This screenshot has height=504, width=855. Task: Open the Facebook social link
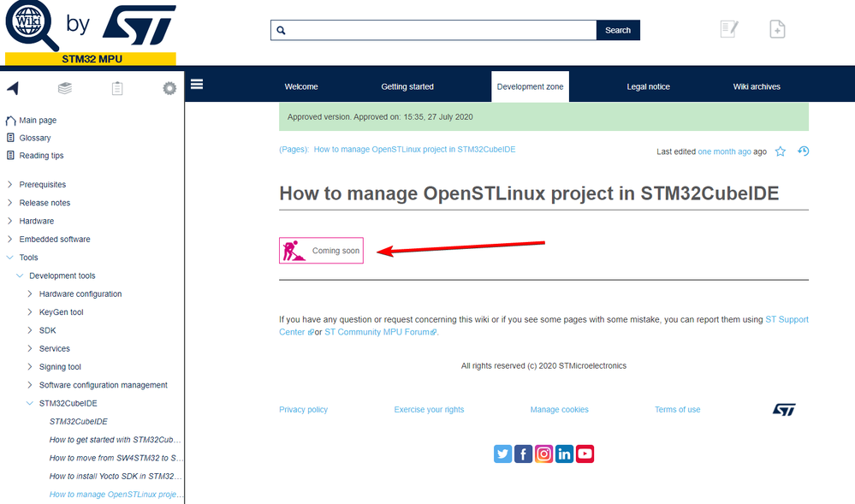click(x=523, y=454)
